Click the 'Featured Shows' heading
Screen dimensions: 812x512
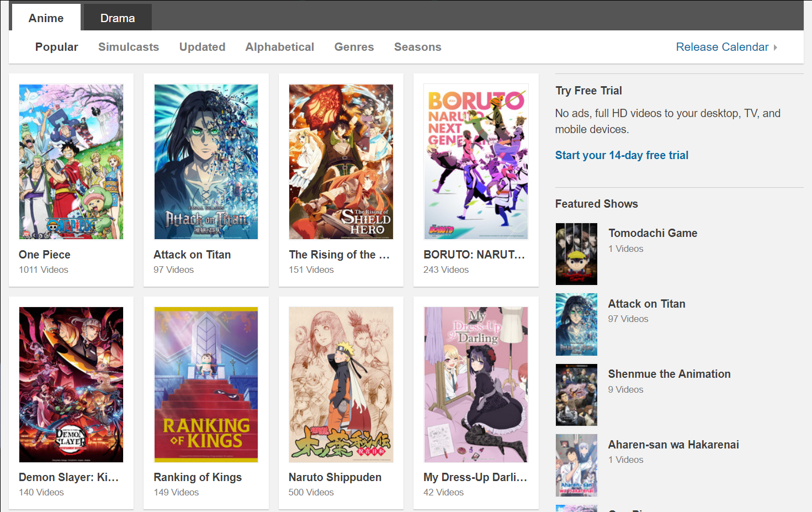point(597,204)
